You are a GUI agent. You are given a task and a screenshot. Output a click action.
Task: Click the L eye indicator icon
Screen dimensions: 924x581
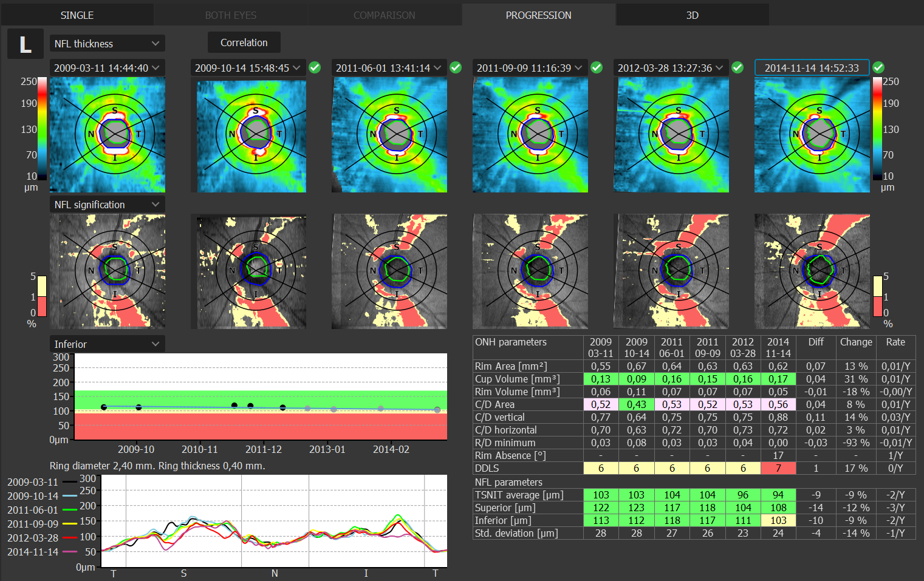26,44
